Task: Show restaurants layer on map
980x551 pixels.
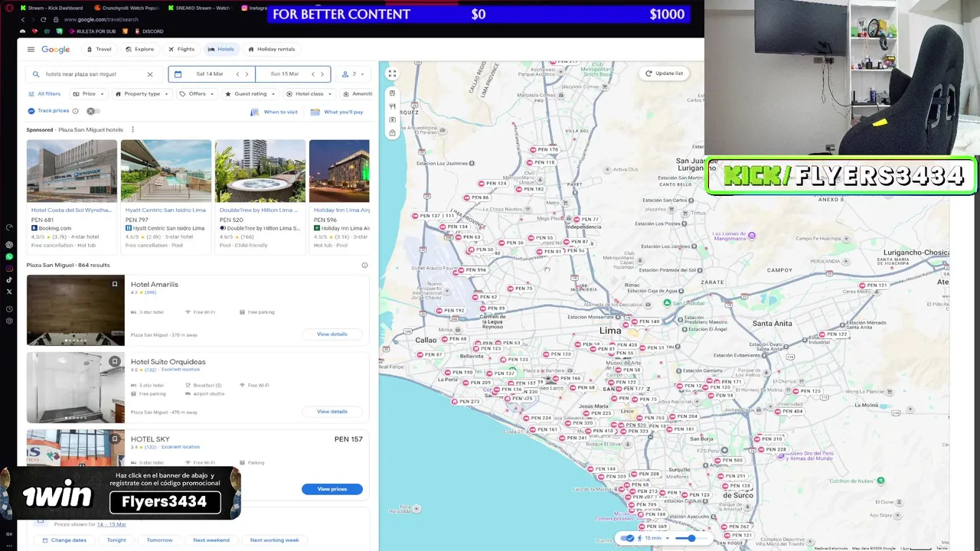Action: pyautogui.click(x=392, y=106)
